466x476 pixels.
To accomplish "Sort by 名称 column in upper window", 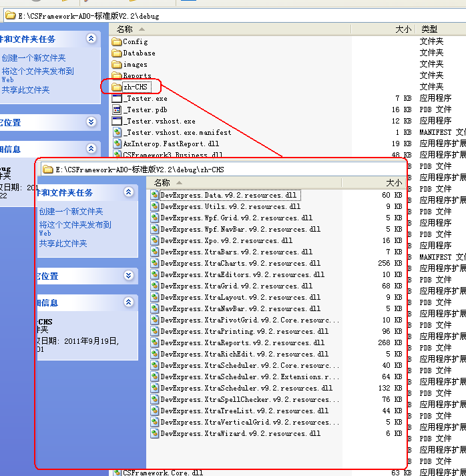I will pos(125,29).
